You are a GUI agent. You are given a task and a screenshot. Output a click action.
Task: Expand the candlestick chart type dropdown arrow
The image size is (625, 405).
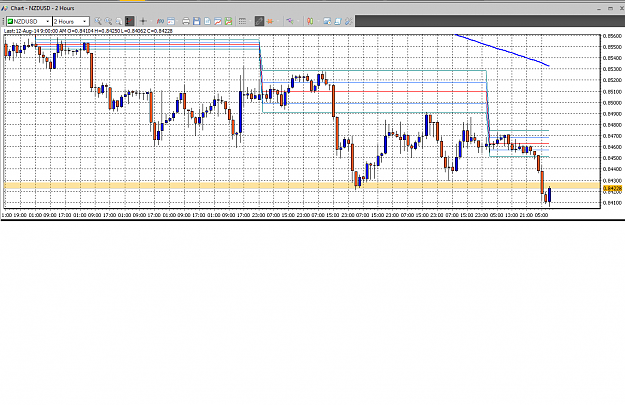click(318, 21)
